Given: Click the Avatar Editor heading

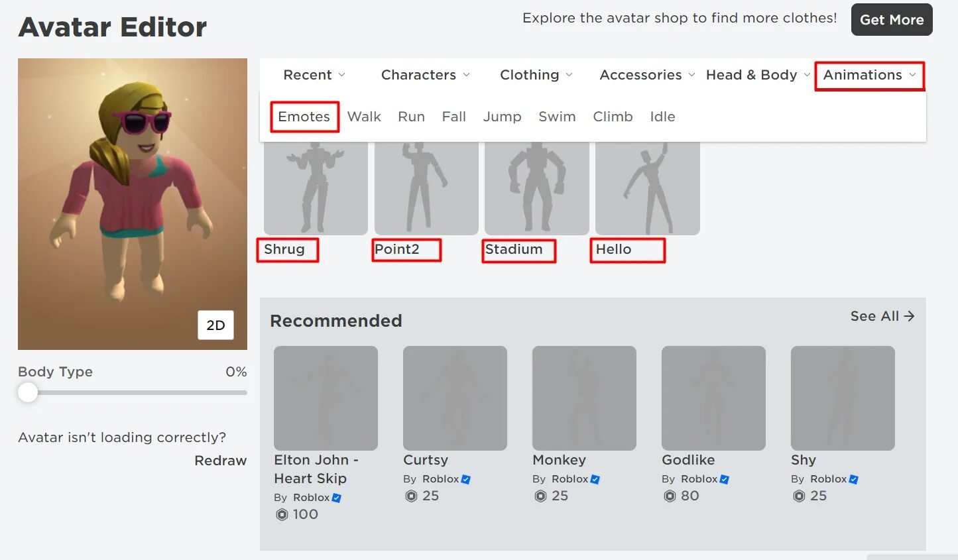Looking at the screenshot, I should [113, 27].
